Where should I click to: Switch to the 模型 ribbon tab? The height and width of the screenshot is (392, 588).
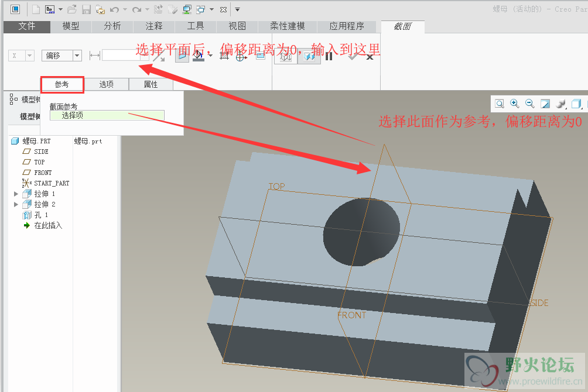(70, 26)
